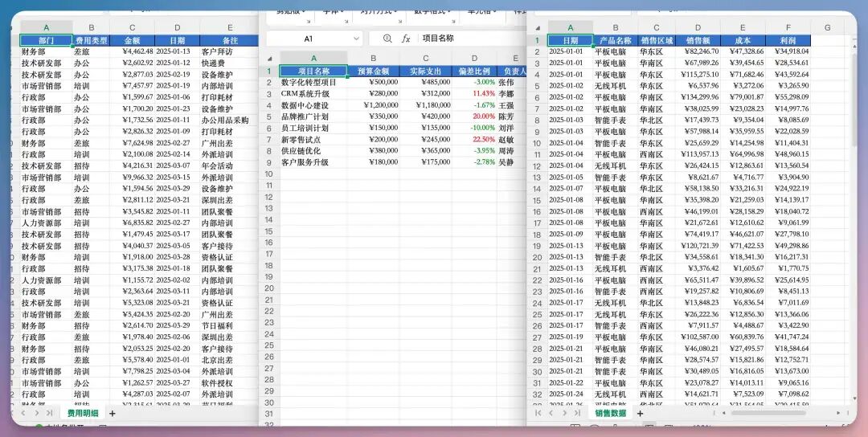Click the scroll-right arrow in 销售数据 window

838,413
